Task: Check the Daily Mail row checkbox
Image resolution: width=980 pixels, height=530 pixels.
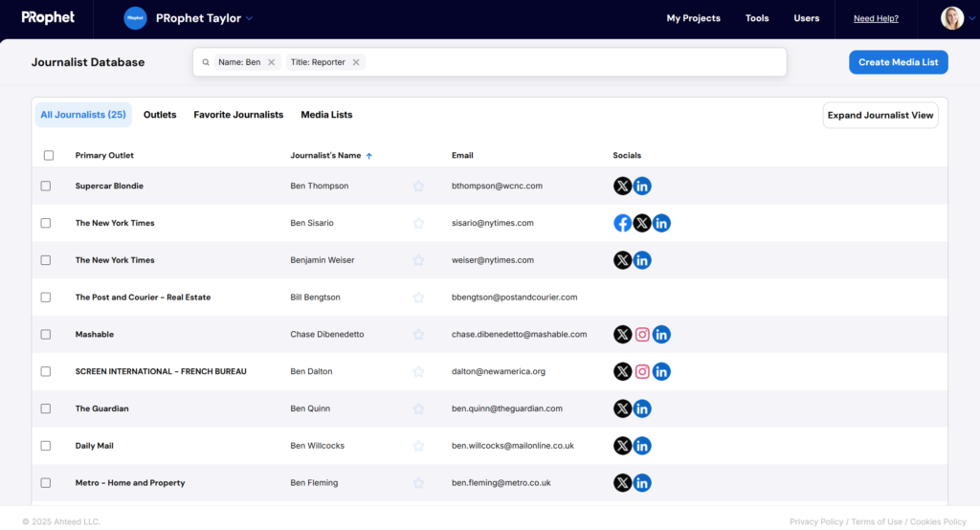Action: pos(46,446)
